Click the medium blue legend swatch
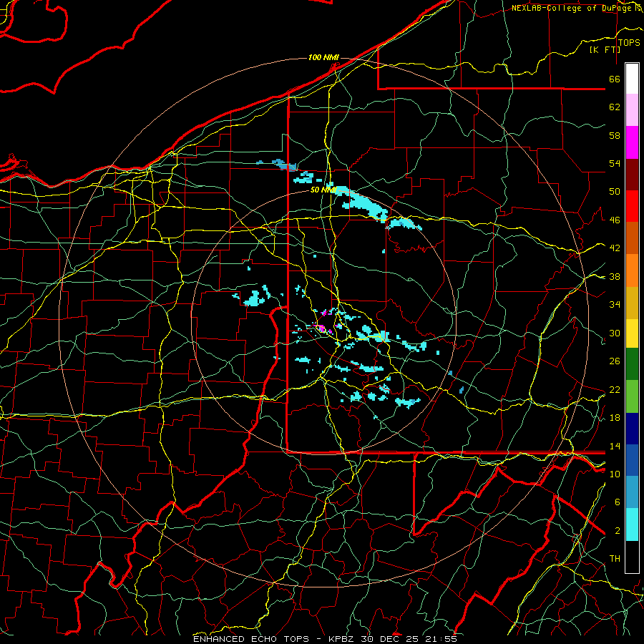Screen dimensions: 644x644 [x=632, y=460]
